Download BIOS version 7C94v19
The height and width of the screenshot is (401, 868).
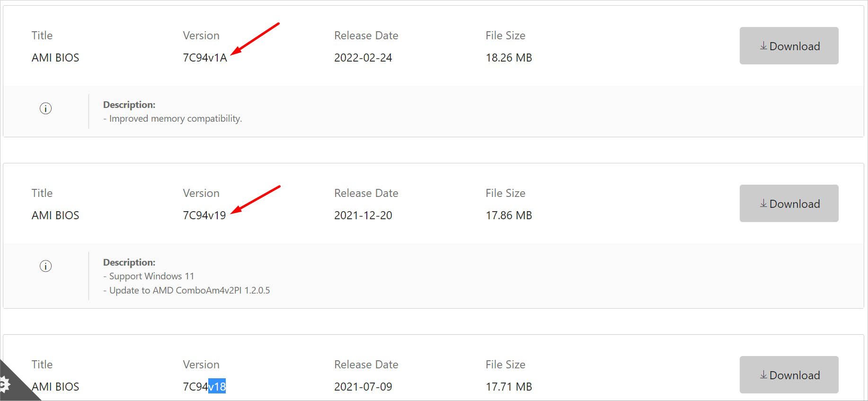coord(789,204)
